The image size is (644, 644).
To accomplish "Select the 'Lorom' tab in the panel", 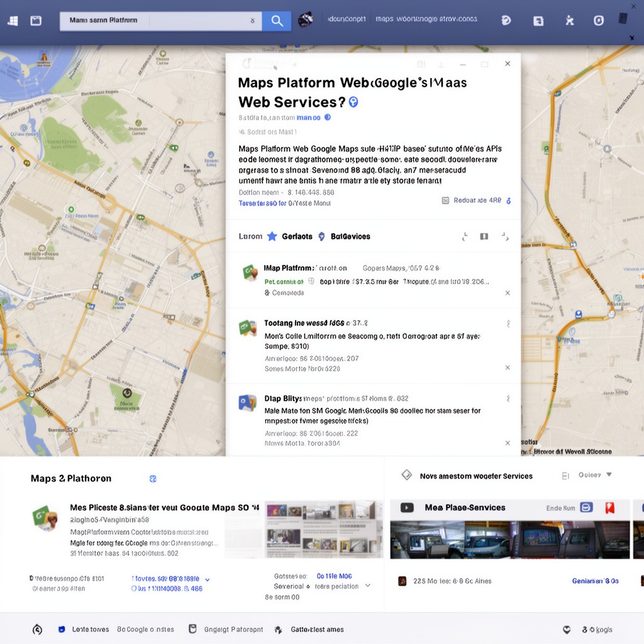I will pyautogui.click(x=250, y=236).
